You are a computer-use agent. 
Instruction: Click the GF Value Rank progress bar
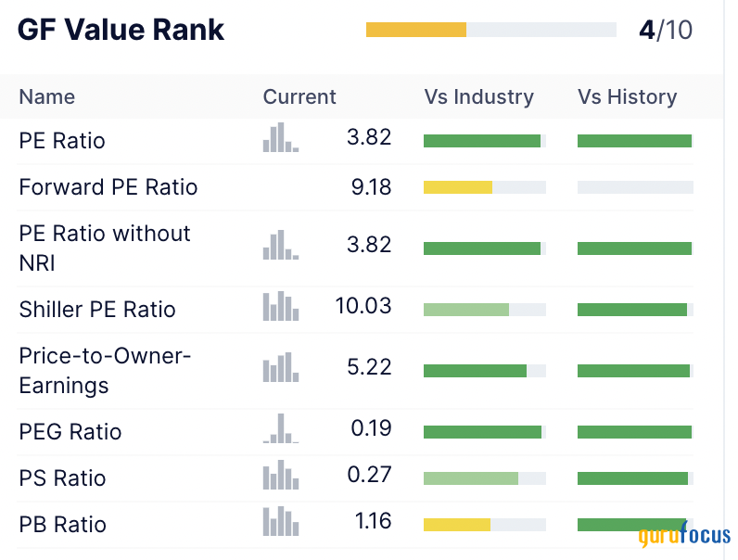490,30
